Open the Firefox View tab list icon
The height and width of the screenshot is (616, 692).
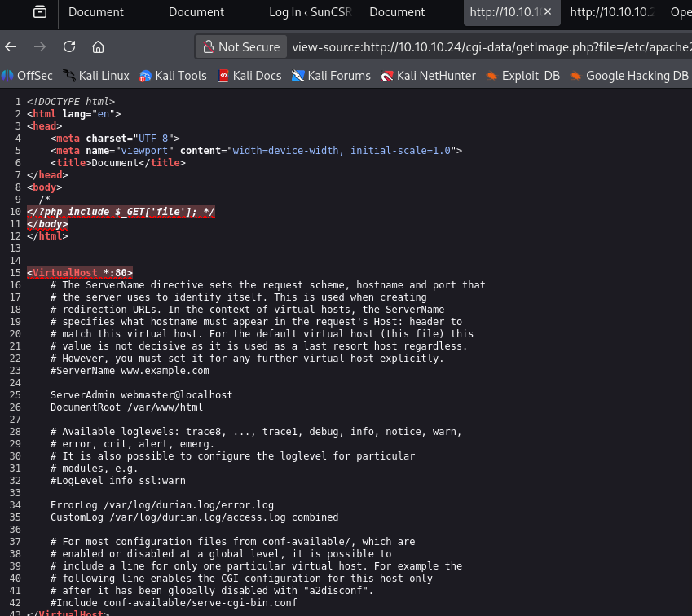(x=39, y=12)
